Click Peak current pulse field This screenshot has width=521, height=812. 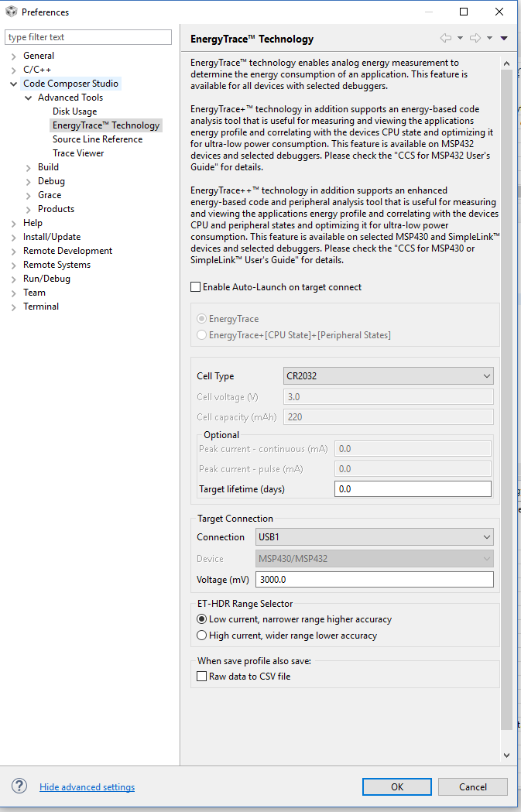coord(413,468)
